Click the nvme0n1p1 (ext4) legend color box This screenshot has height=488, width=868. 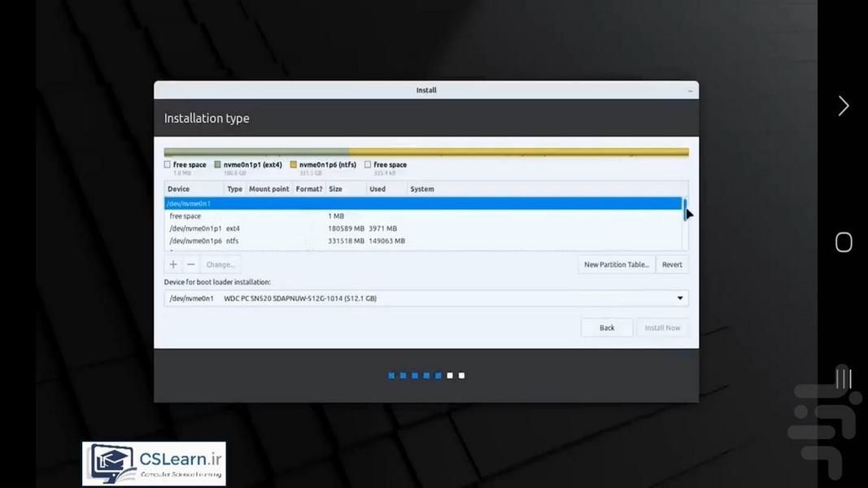pos(217,164)
